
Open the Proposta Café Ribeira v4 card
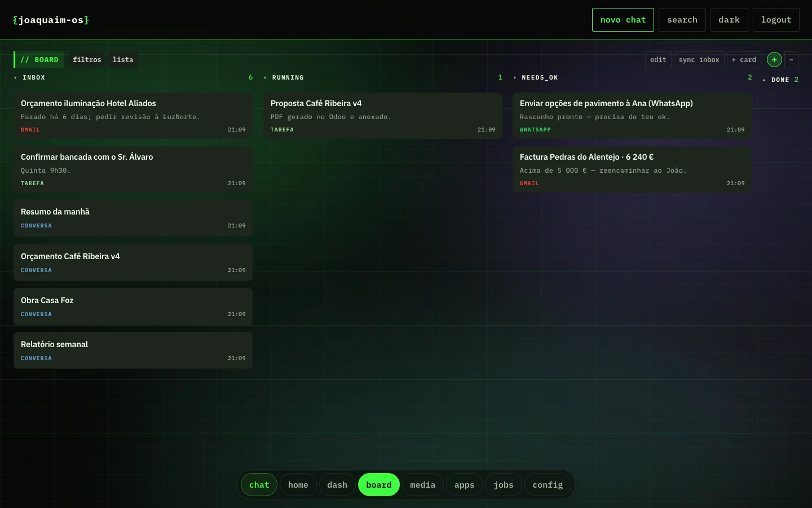pyautogui.click(x=383, y=116)
